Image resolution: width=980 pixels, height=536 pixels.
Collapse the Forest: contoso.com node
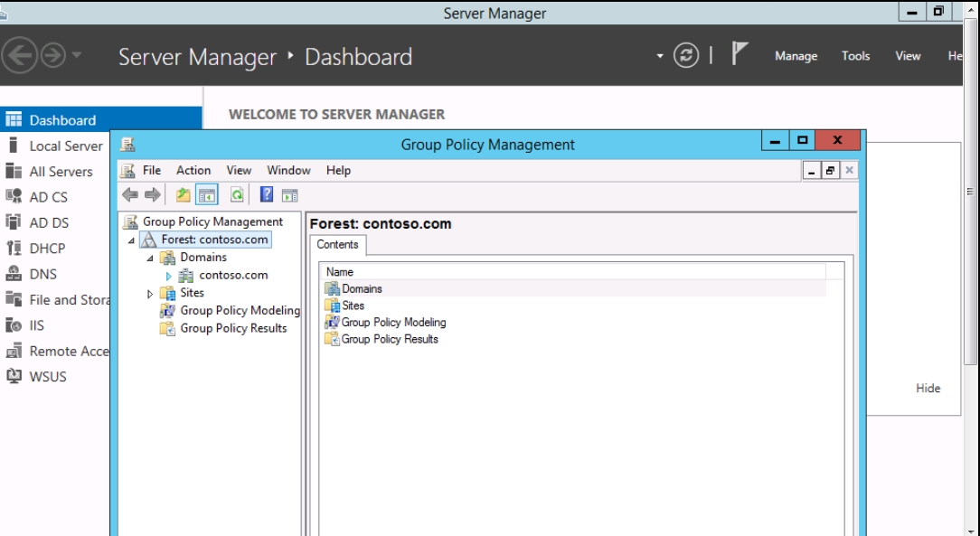(x=131, y=240)
